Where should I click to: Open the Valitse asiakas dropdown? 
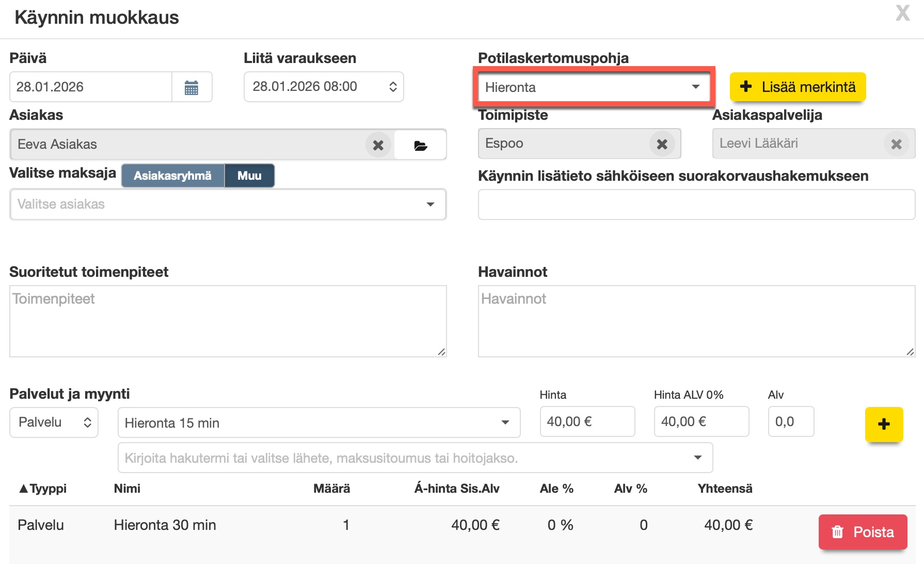tap(228, 205)
